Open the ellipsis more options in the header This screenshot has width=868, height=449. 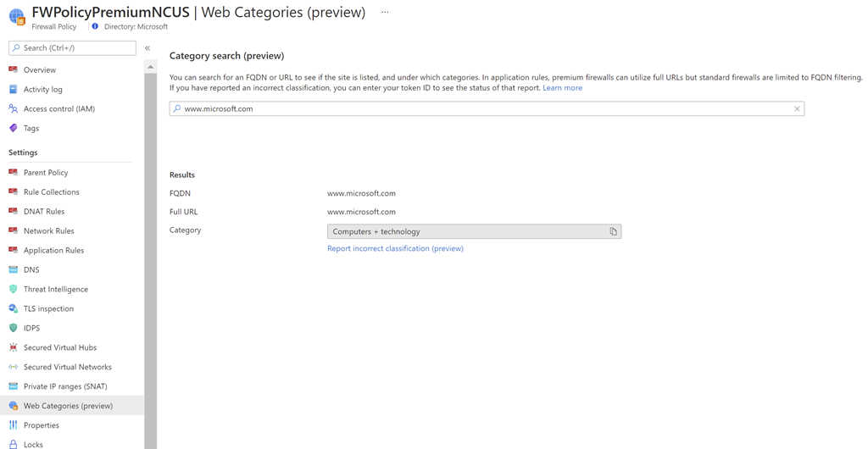tap(385, 12)
